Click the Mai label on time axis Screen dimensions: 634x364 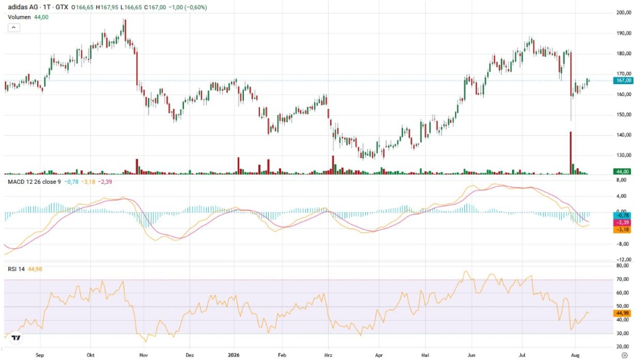click(x=425, y=355)
